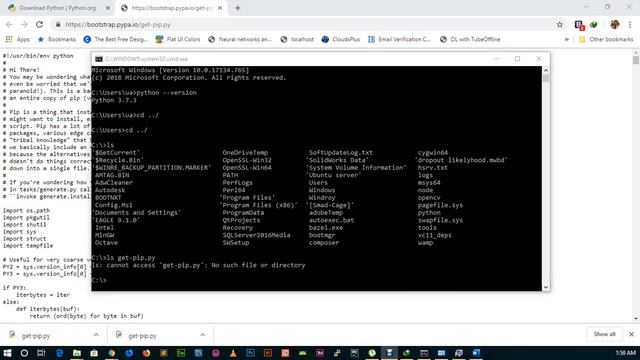Close the bootstrap.pypa.io tab
This screenshot has height=360, width=640.
[220, 8]
